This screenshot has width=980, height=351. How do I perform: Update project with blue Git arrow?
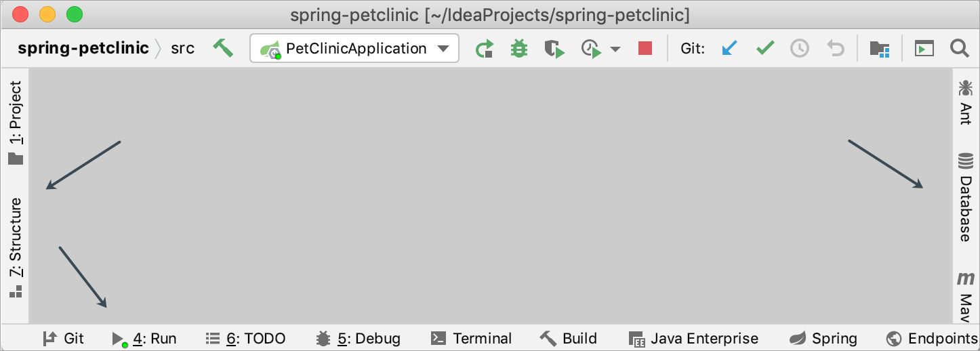click(729, 49)
